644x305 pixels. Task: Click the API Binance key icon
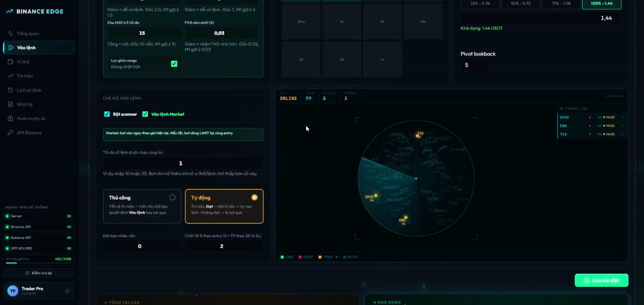tap(11, 132)
